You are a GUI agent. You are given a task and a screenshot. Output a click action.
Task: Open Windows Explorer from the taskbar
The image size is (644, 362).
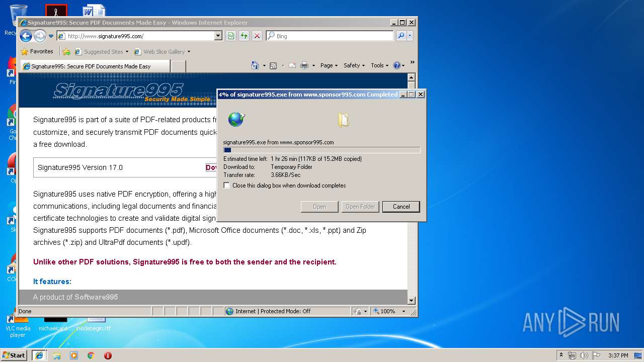tap(57, 355)
